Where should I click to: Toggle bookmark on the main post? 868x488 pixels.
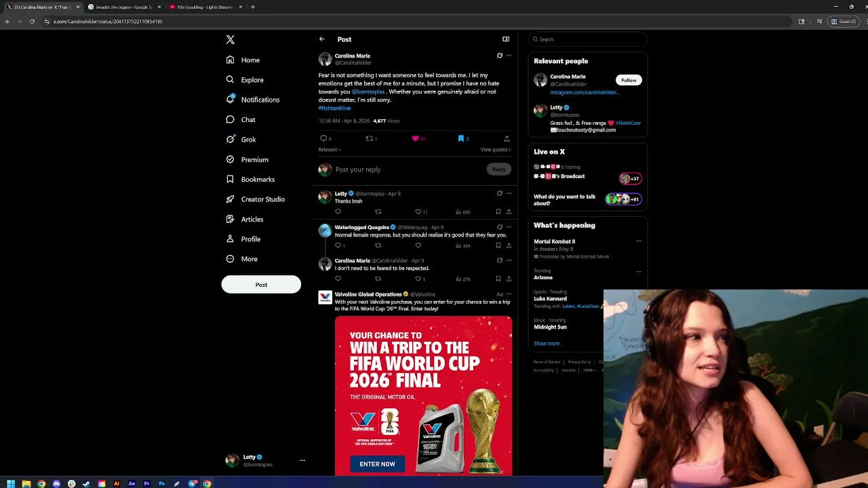click(461, 138)
